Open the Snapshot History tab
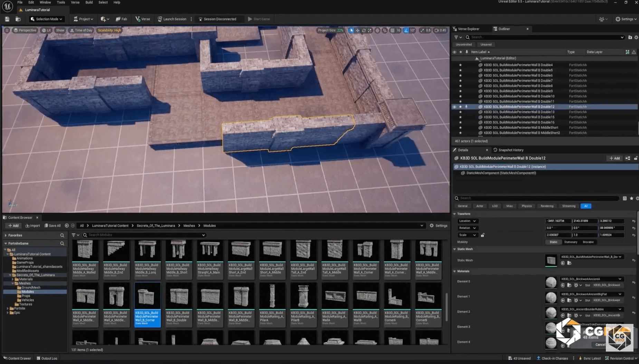The image size is (639, 364). pyautogui.click(x=508, y=150)
